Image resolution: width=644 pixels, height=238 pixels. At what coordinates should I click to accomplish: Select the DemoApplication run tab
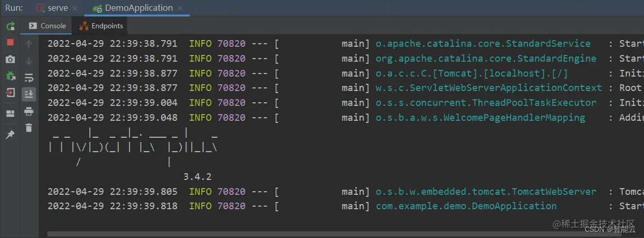[x=137, y=8]
